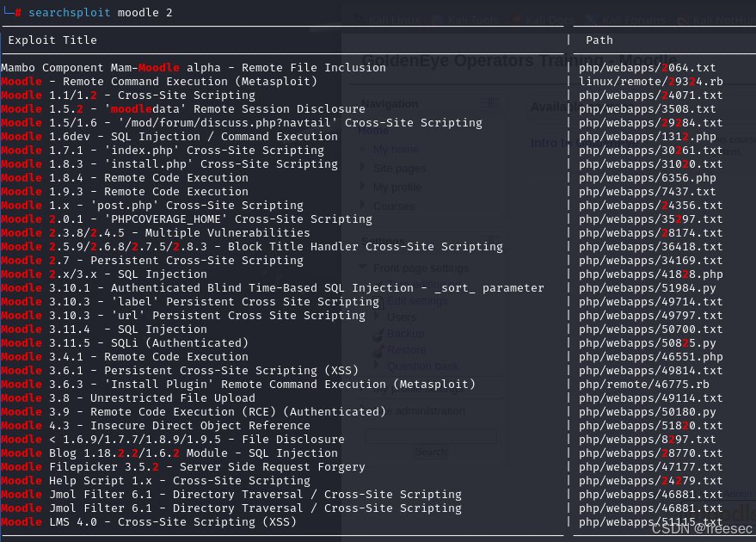Click Moodle 3.10.3 'label' Persistent XSS title
The width and height of the screenshot is (756, 542).
click(x=190, y=301)
